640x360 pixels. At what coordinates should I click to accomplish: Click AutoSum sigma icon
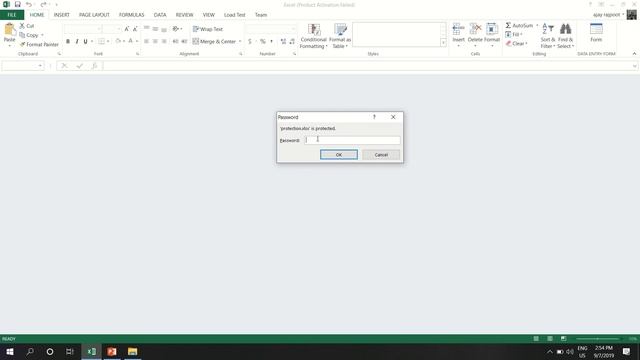(508, 25)
